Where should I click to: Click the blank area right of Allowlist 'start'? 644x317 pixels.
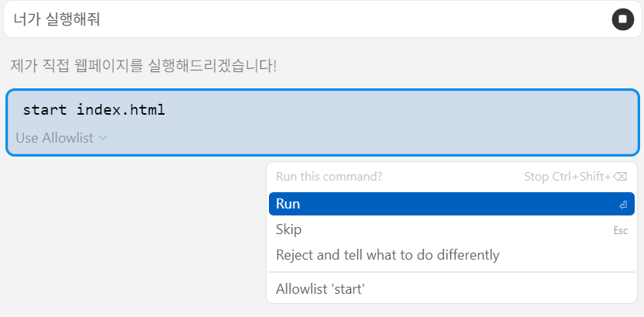493,289
